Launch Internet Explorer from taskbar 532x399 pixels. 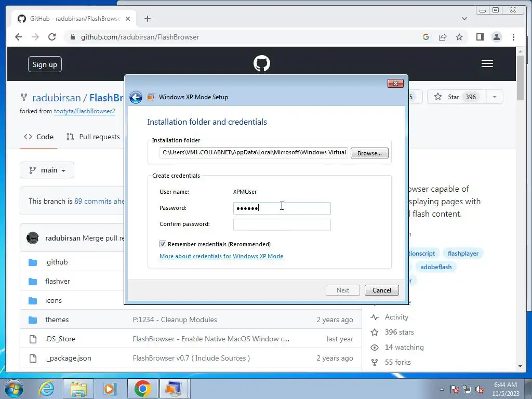pos(46,389)
